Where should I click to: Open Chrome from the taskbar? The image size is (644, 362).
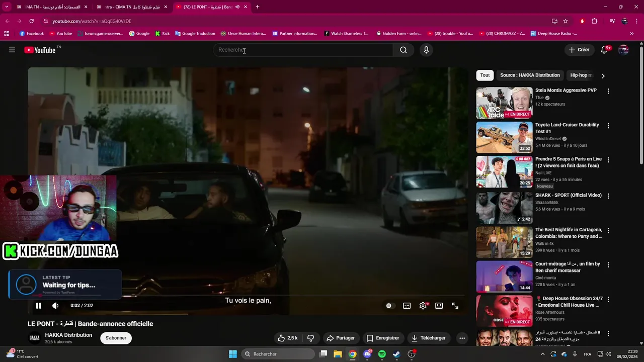pyautogui.click(x=352, y=354)
